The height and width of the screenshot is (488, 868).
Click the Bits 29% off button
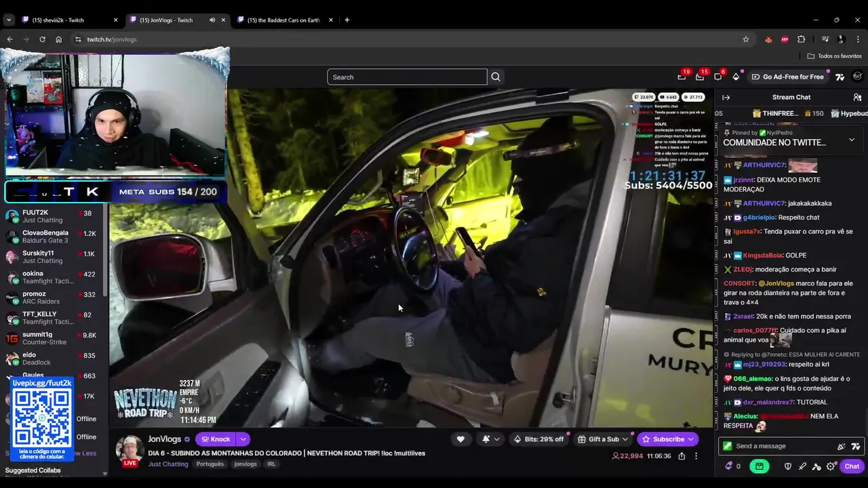coord(539,439)
